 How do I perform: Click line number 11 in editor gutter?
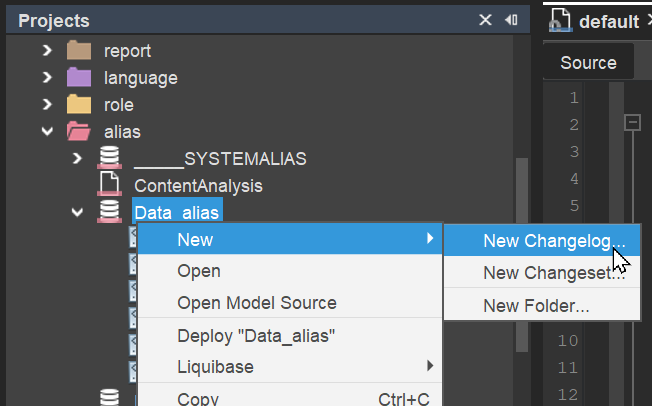coord(568,368)
